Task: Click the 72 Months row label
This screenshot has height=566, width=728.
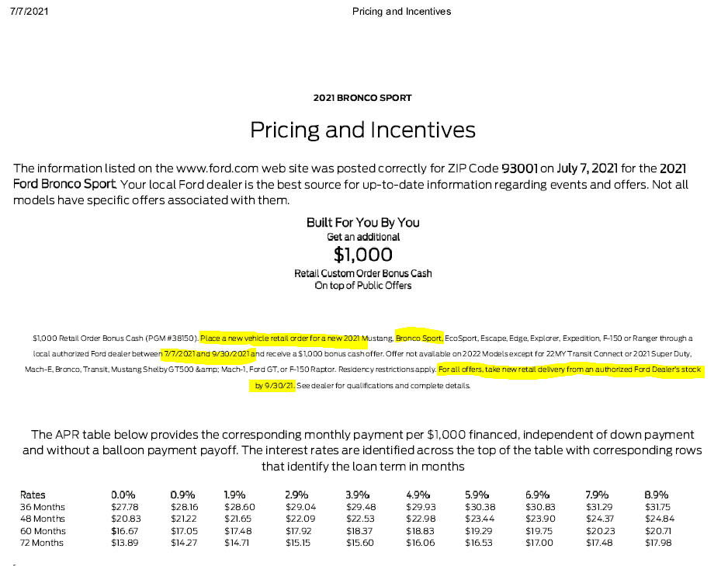Action: tap(43, 543)
